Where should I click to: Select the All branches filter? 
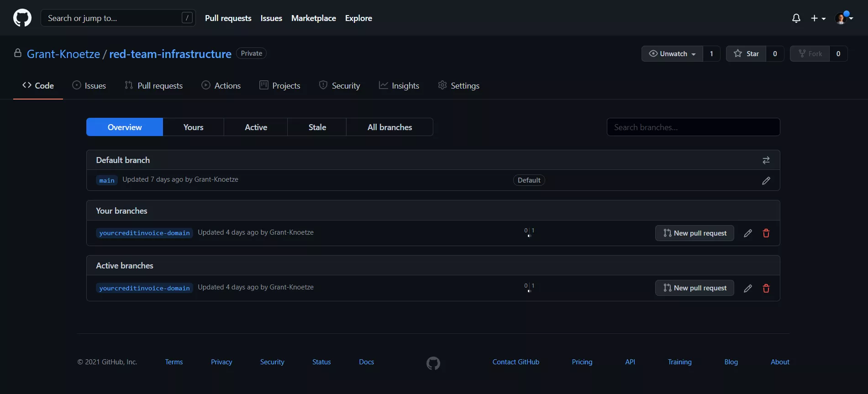[389, 127]
